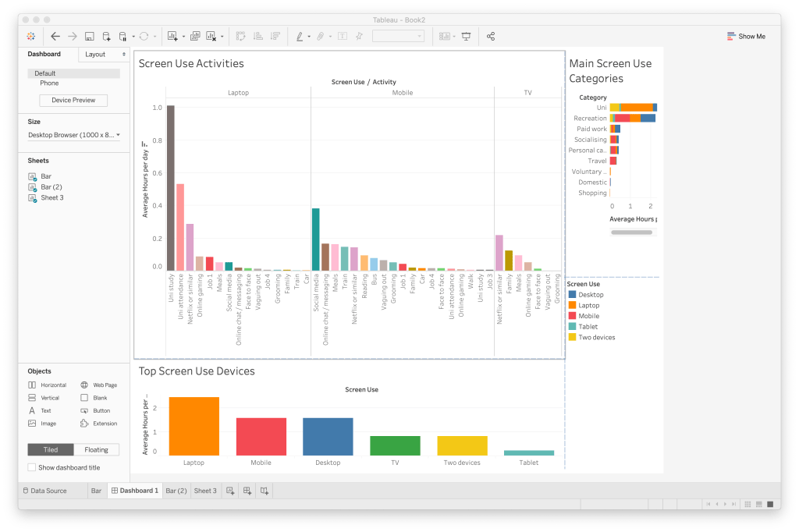Select the Web Page object icon
The image size is (799, 532).
(x=86, y=385)
